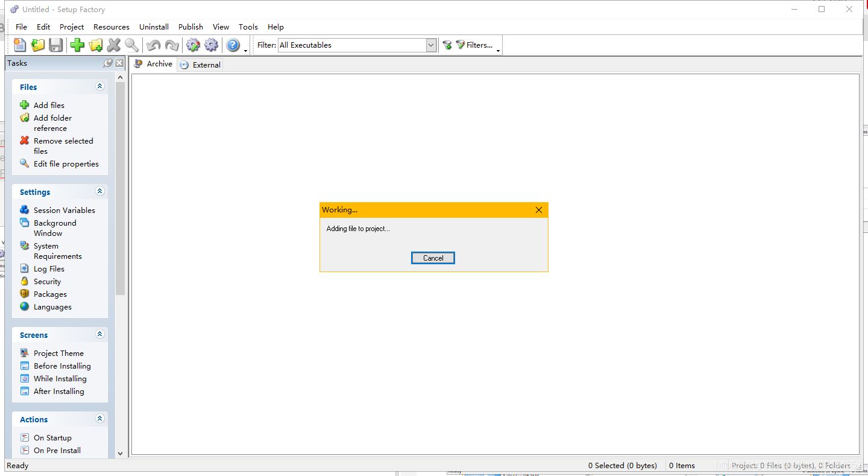868x476 pixels.
Task: Click the Ready status bar text
Action: point(17,465)
